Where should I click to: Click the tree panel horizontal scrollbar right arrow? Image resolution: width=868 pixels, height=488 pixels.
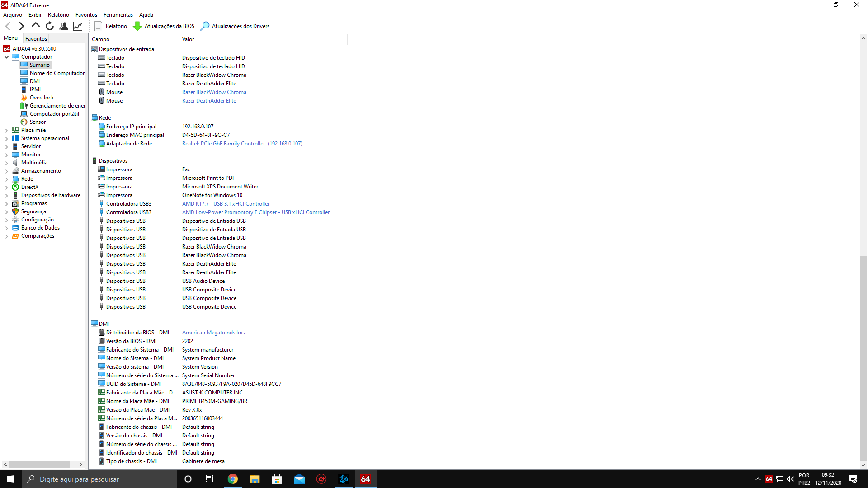(80, 464)
